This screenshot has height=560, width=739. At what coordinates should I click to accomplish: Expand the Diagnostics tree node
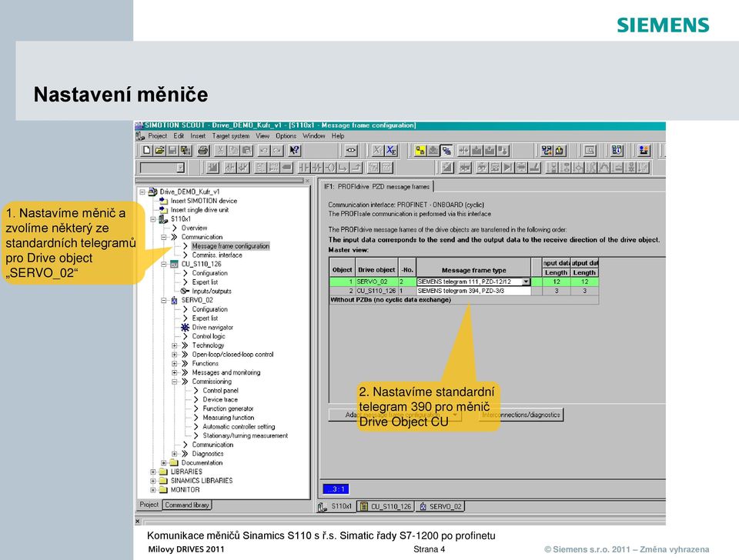pyautogui.click(x=175, y=454)
